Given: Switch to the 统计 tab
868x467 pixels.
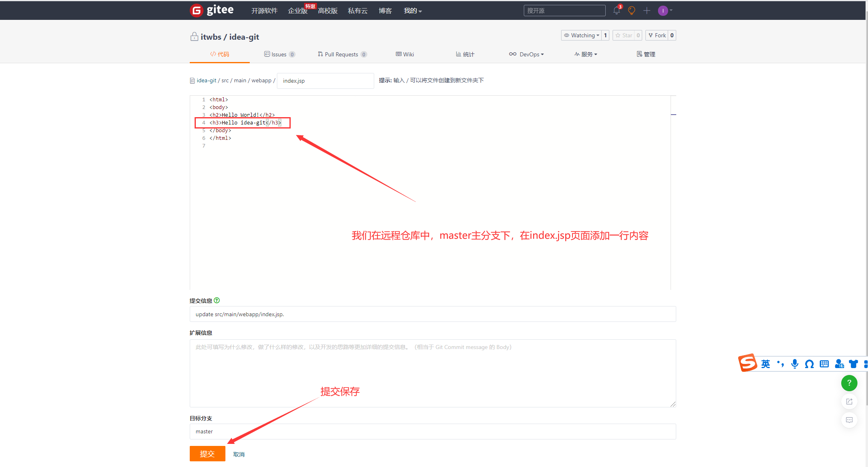Looking at the screenshot, I should [465, 54].
